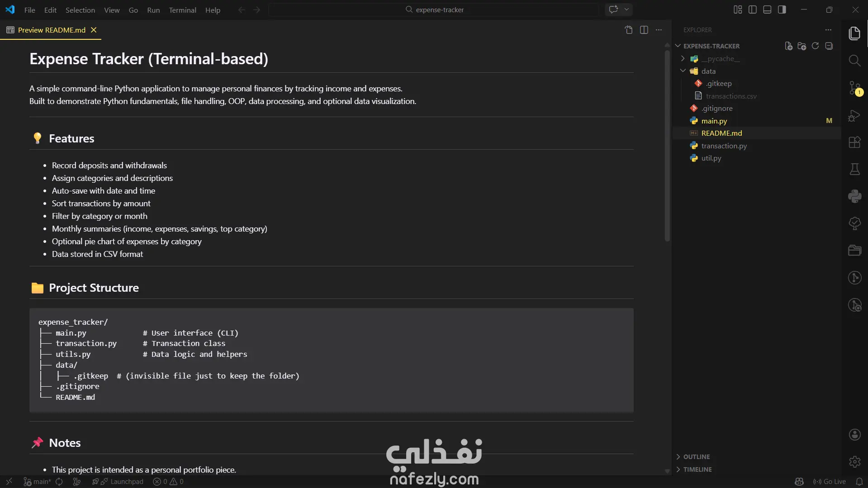Split the editor to the right
Screen dimensions: 868x488
point(644,30)
